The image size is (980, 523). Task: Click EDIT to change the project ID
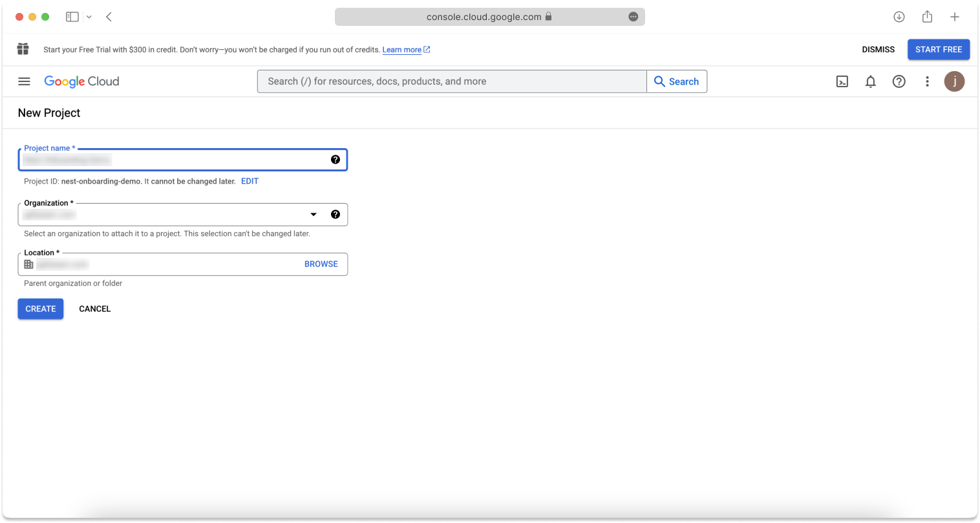[250, 181]
